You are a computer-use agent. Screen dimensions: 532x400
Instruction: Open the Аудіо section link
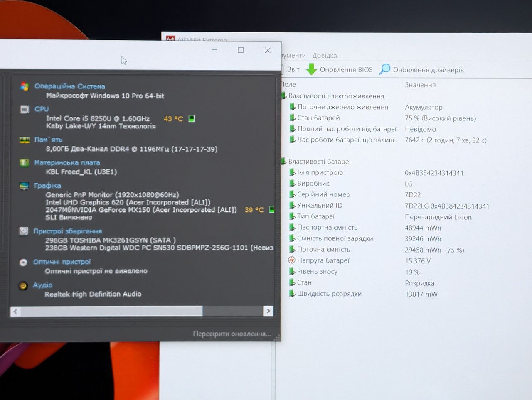43,285
